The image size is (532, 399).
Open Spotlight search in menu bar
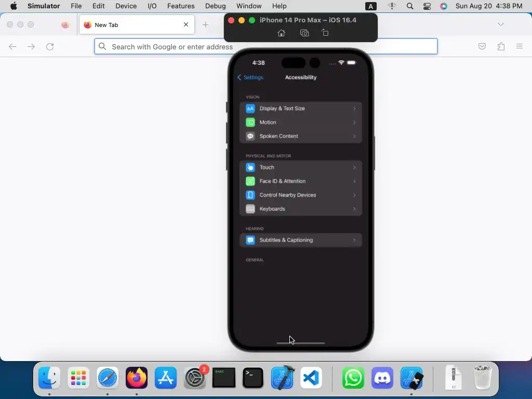pyautogui.click(x=410, y=6)
